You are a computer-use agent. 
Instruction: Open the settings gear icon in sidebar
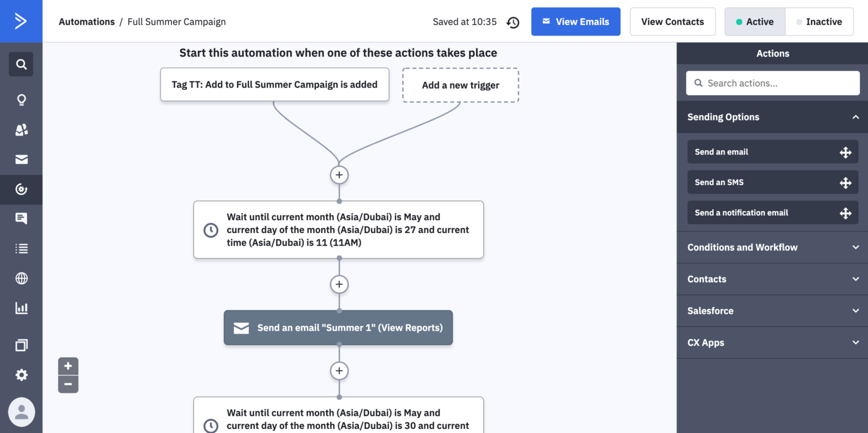point(21,375)
